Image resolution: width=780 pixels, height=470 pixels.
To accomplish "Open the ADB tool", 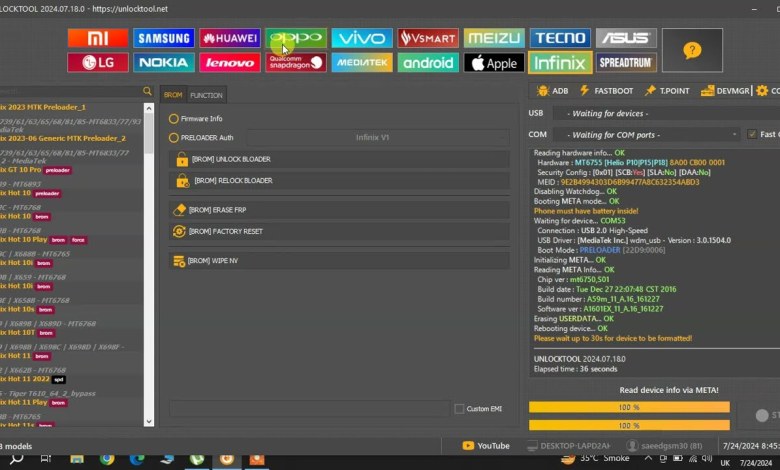I will click(x=552, y=91).
